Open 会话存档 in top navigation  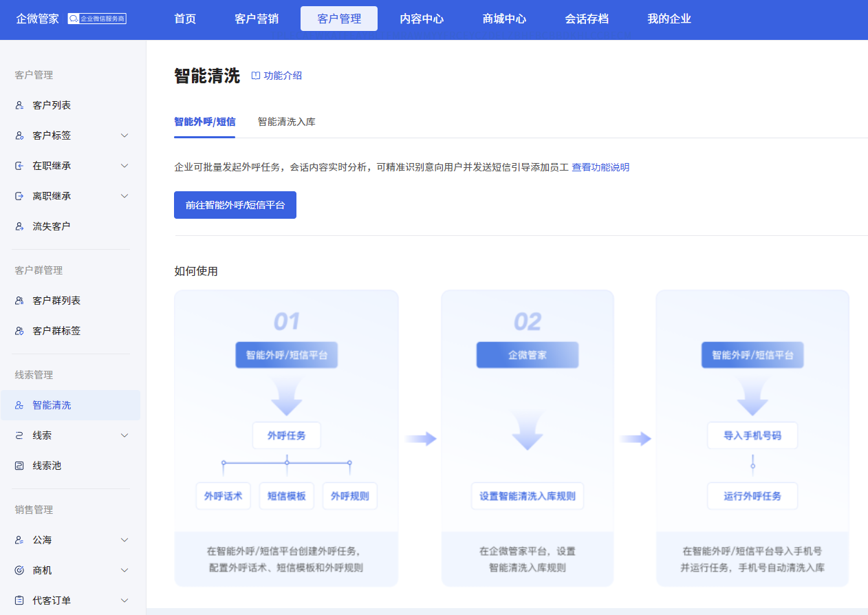587,19
